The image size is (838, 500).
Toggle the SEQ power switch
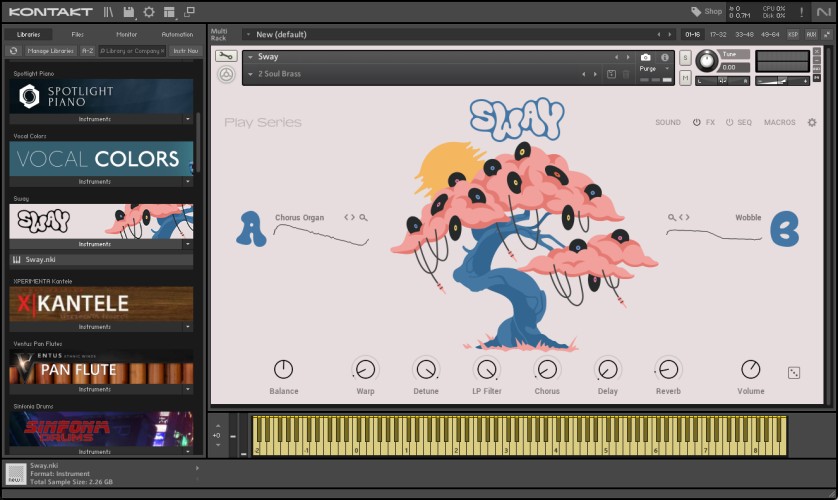click(x=729, y=122)
